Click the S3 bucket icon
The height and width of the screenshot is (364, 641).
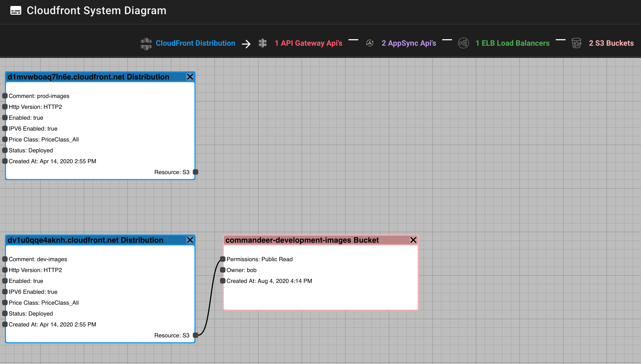(x=576, y=43)
